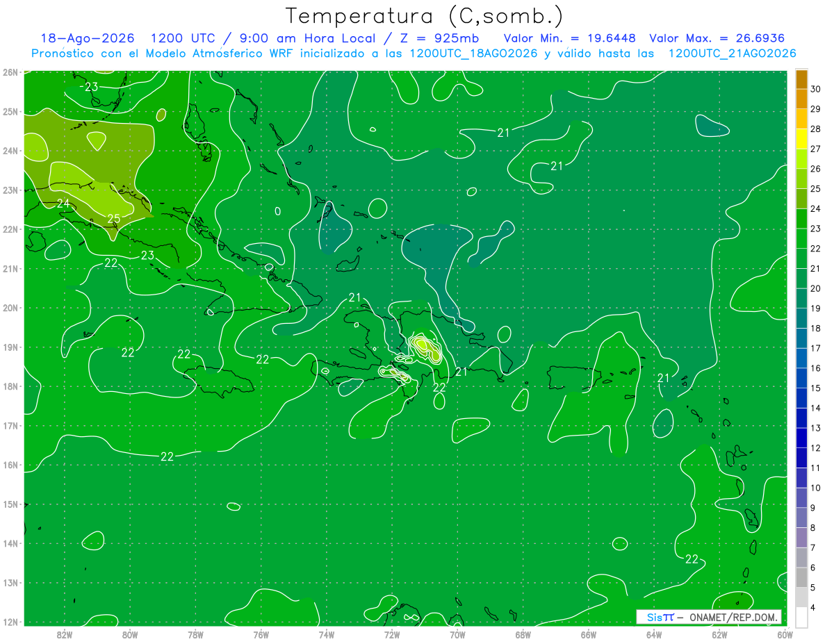This screenshot has width=834, height=644.
Task: Click the "26N" latitude axis label
Action: (10, 72)
